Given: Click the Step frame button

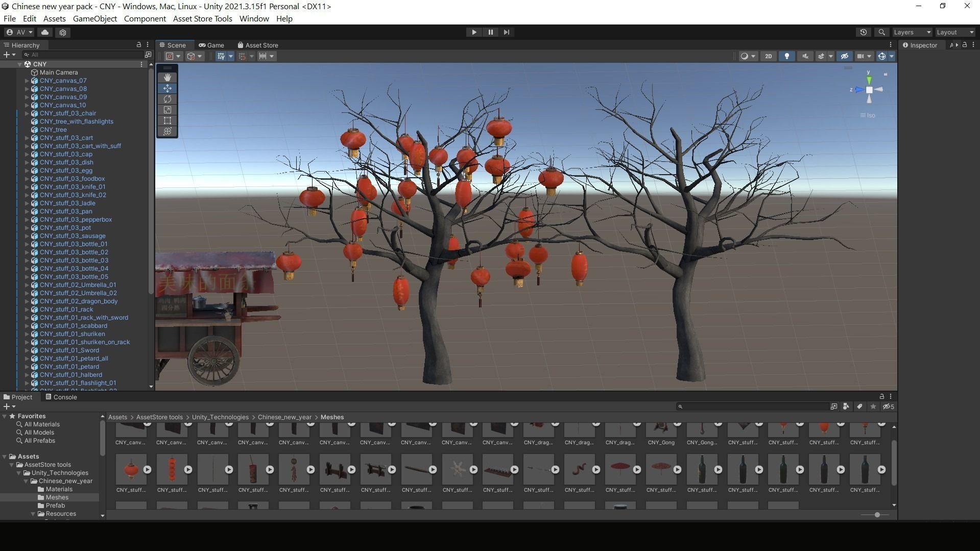Looking at the screenshot, I should tap(507, 32).
